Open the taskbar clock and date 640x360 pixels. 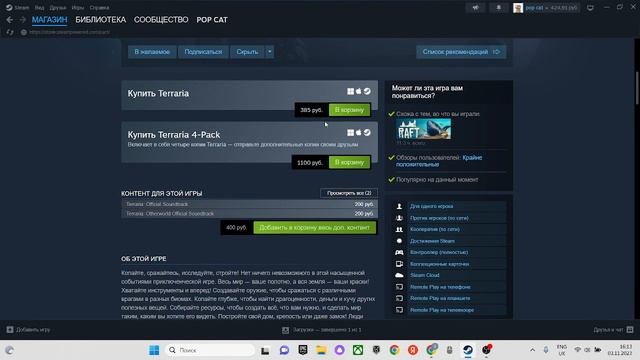pyautogui.click(x=620, y=350)
